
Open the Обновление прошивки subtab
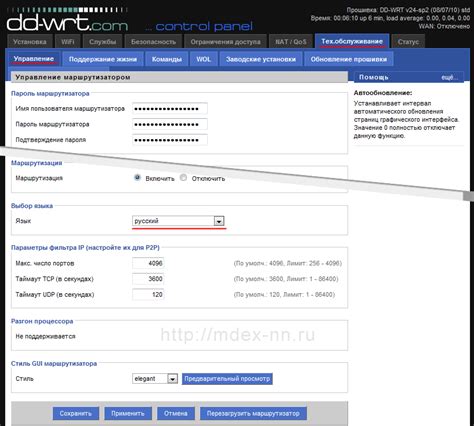[349, 59]
